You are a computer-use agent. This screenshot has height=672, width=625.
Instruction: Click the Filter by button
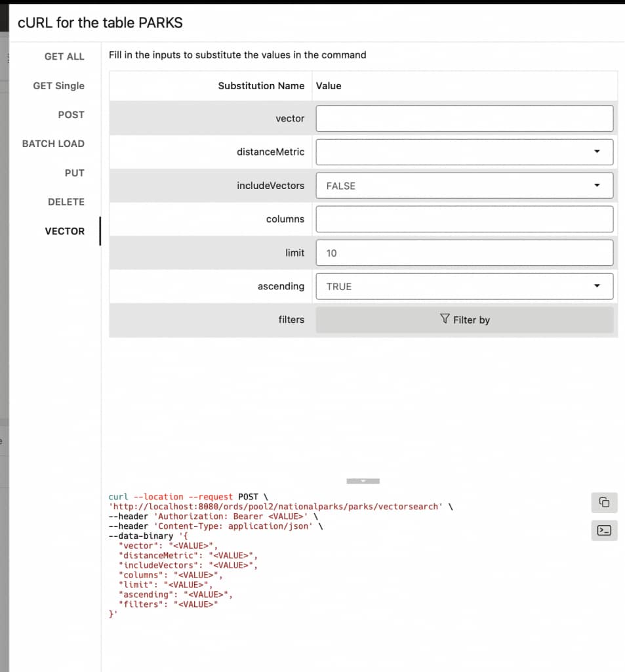(x=464, y=320)
